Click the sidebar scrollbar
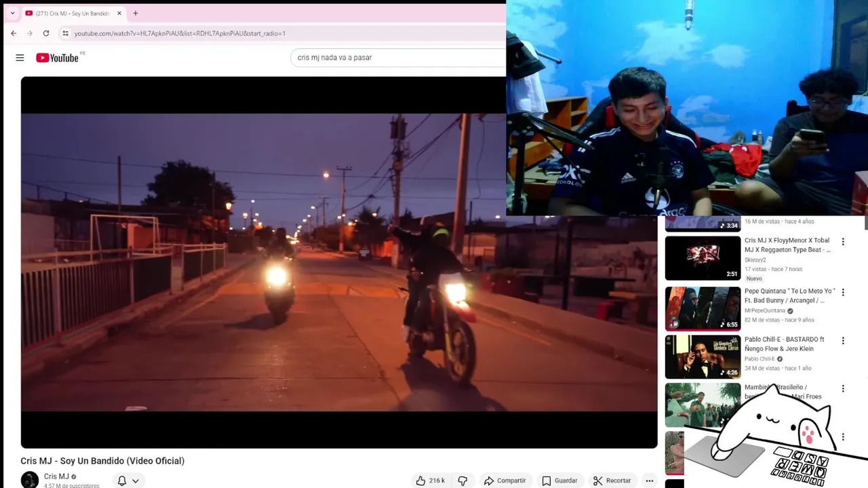 (x=866, y=224)
